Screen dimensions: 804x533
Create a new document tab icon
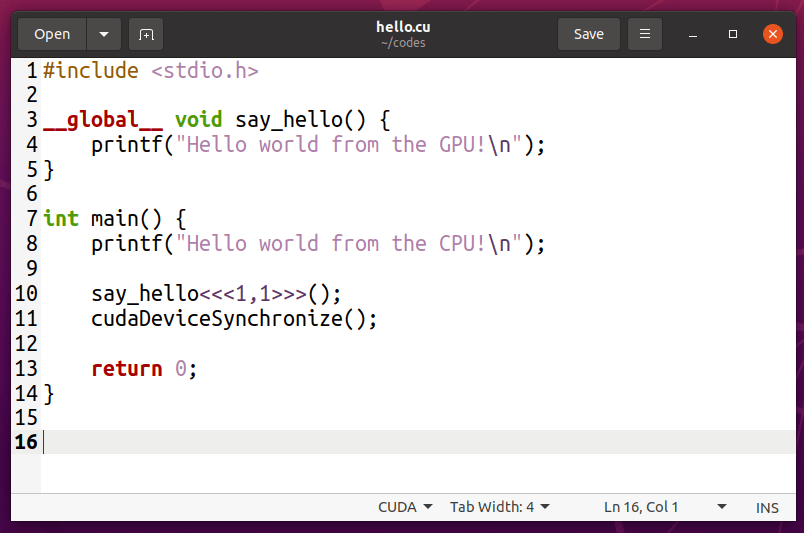tap(146, 34)
